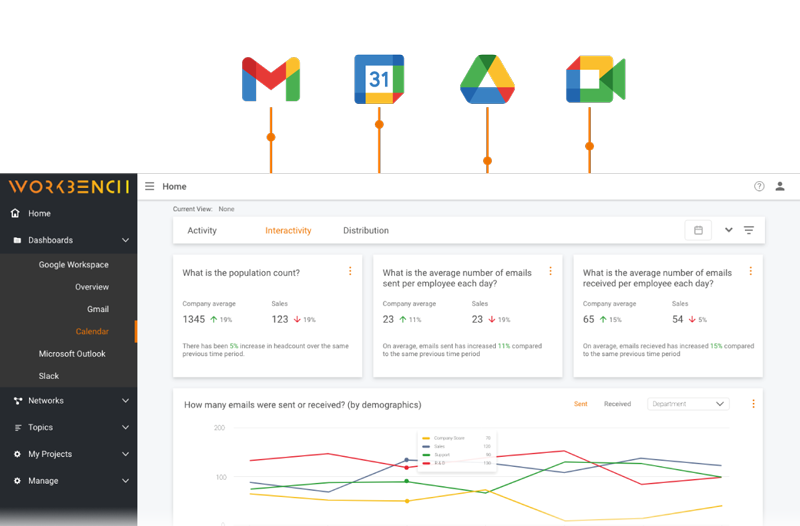
Task: Click the Gmail logo icon
Action: pos(271,79)
